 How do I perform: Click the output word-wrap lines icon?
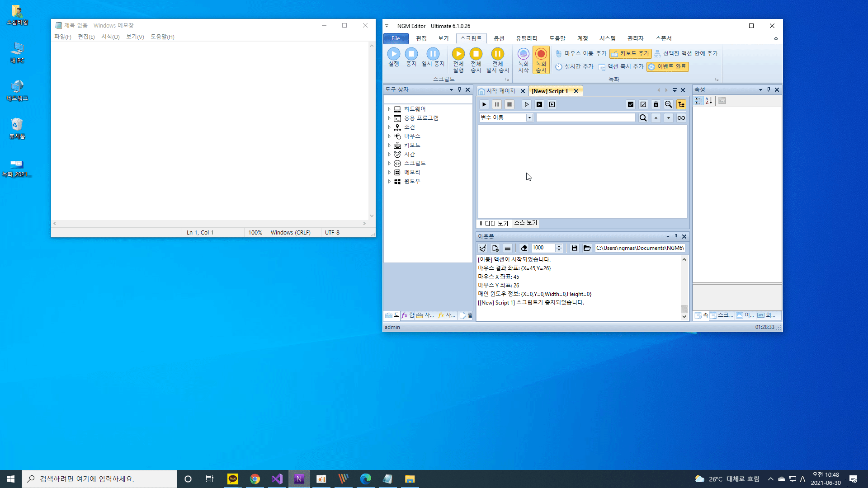(508, 248)
